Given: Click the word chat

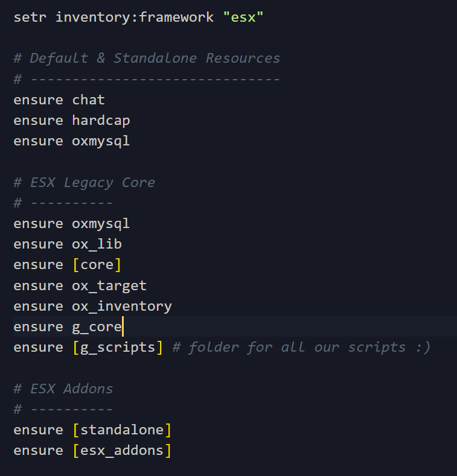Looking at the screenshot, I should [x=88, y=100].
